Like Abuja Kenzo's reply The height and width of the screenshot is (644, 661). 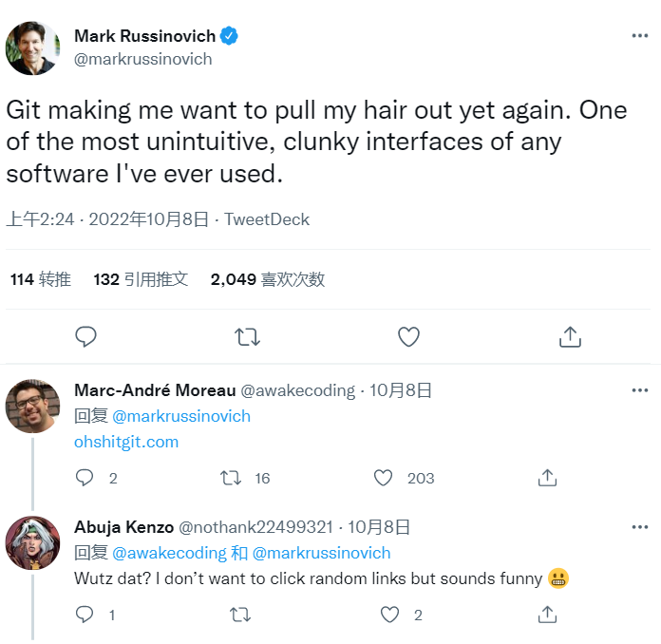389,615
